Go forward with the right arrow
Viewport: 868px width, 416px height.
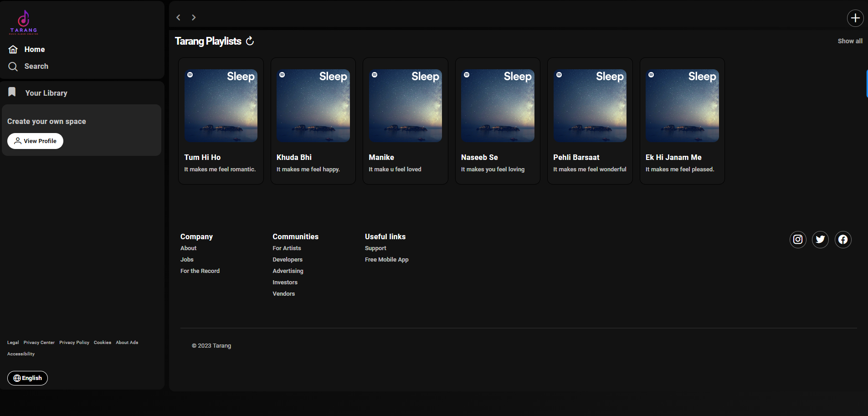[194, 17]
